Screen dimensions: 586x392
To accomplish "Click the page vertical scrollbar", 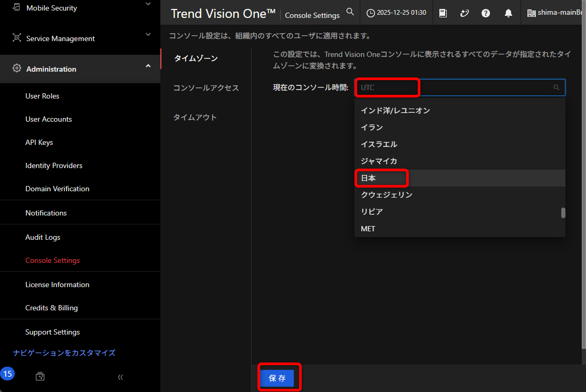I will click(x=584, y=175).
